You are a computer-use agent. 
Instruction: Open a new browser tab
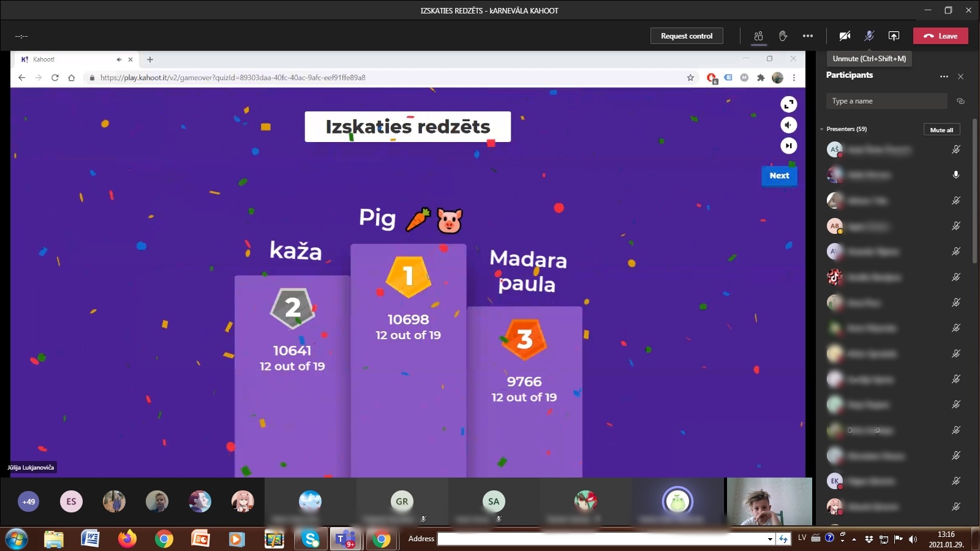pyautogui.click(x=150, y=59)
